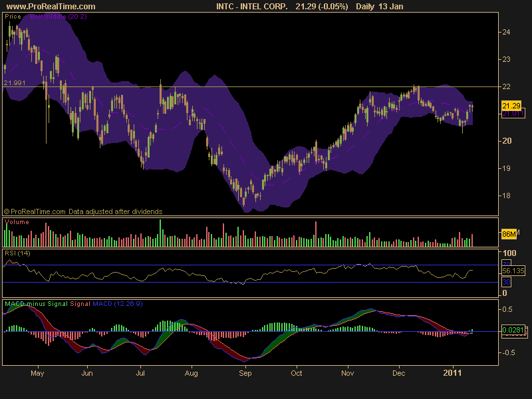Click the RSI 70 overbought level tag

point(505,264)
